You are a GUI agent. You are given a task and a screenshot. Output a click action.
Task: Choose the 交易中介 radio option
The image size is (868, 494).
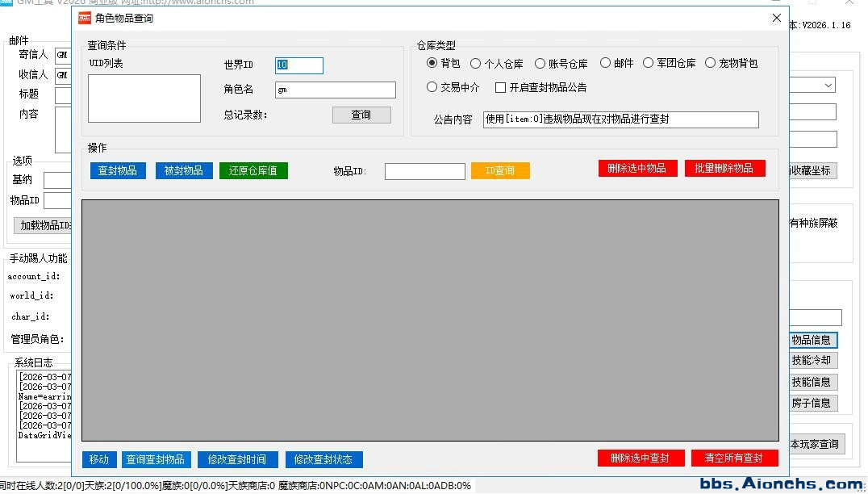[x=432, y=87]
